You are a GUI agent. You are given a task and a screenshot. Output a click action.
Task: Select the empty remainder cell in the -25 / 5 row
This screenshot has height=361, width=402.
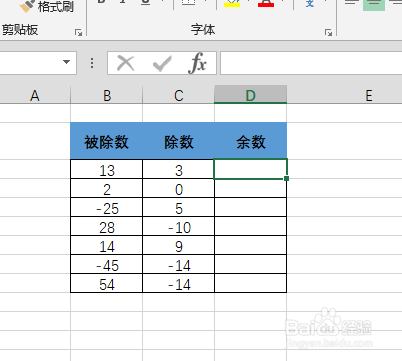[x=250, y=207]
